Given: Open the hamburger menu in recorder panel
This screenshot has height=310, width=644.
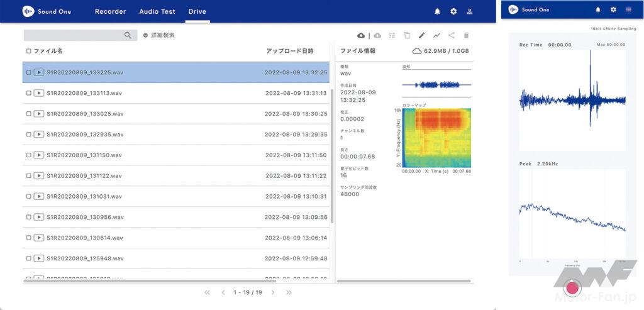Looking at the screenshot, I should pyautogui.click(x=629, y=9).
